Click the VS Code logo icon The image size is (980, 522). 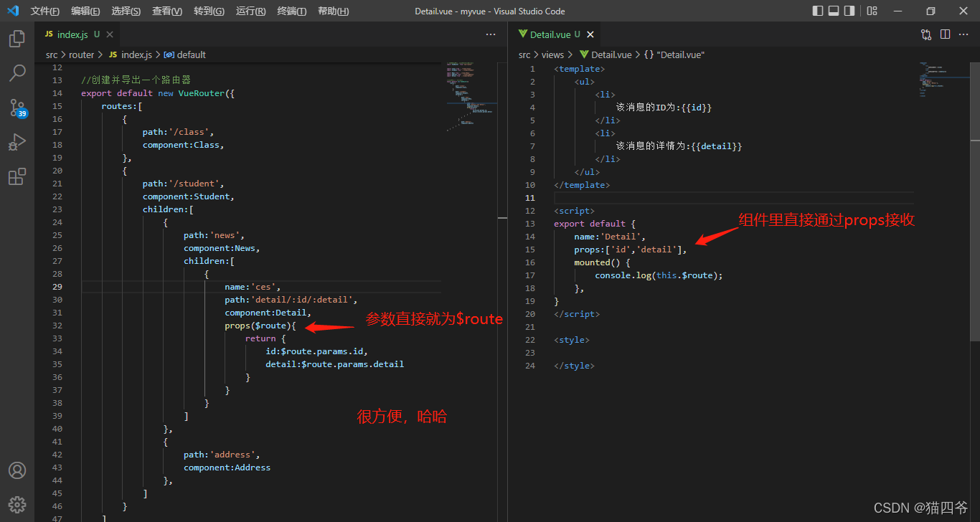(x=13, y=11)
